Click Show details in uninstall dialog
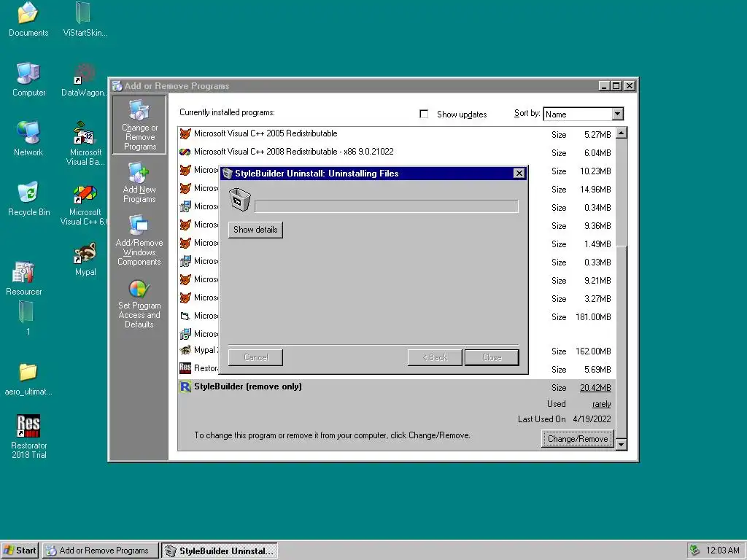This screenshot has width=747, height=560. (255, 230)
